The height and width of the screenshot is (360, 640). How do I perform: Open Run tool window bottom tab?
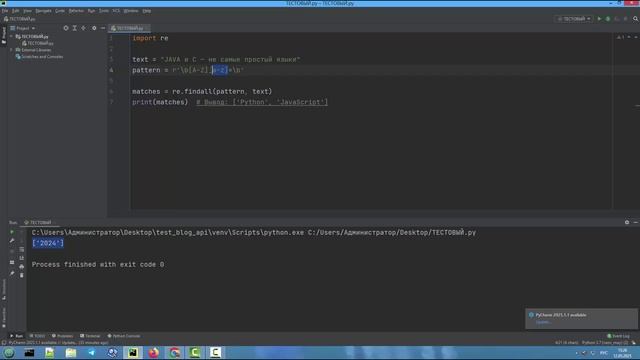coord(16,336)
